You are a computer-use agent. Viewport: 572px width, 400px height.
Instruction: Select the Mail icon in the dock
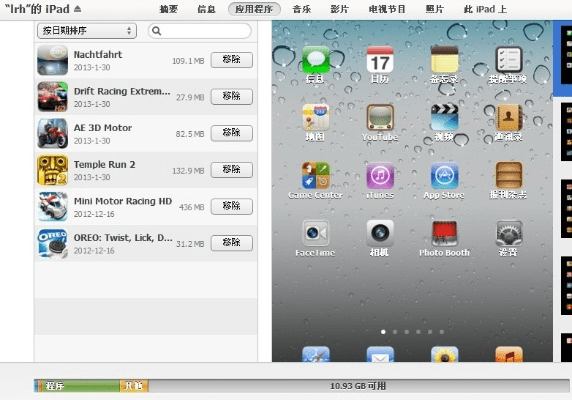(x=380, y=354)
